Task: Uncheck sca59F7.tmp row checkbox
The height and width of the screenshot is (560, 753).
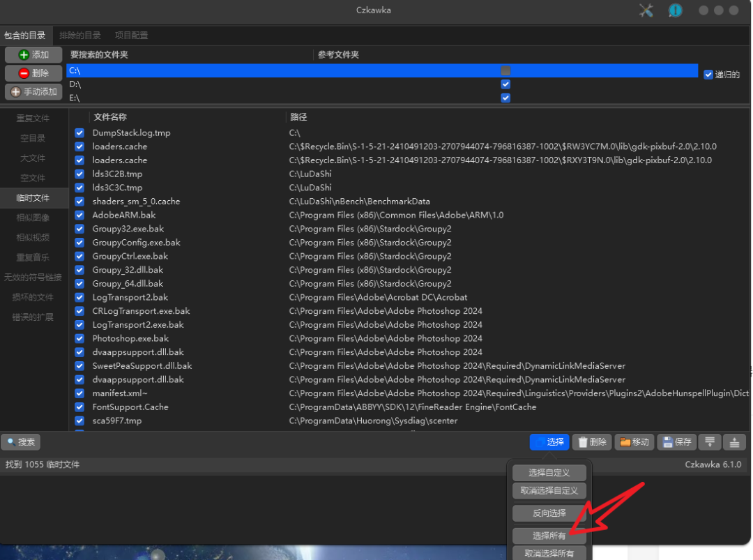Action: click(79, 421)
